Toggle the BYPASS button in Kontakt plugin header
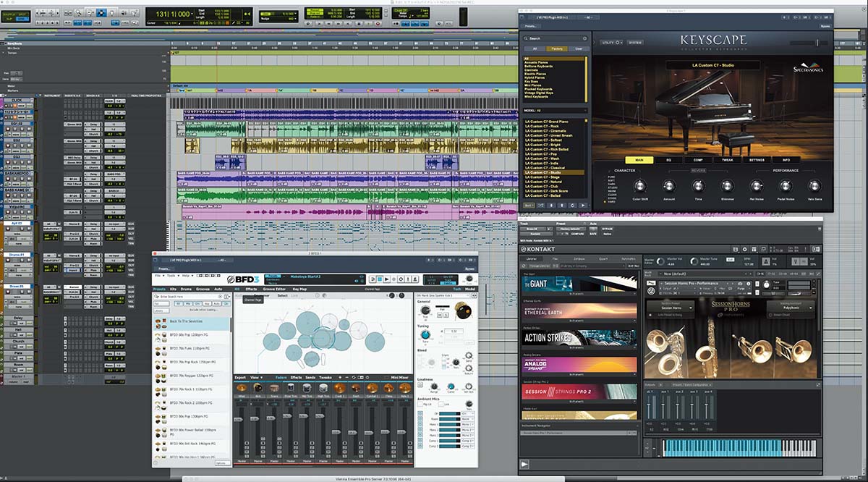Viewport: 868px width, 482px height. [x=608, y=229]
